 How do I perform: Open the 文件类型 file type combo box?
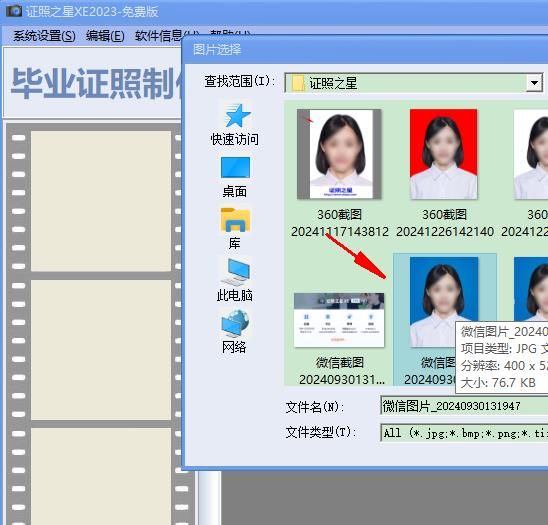tap(464, 433)
